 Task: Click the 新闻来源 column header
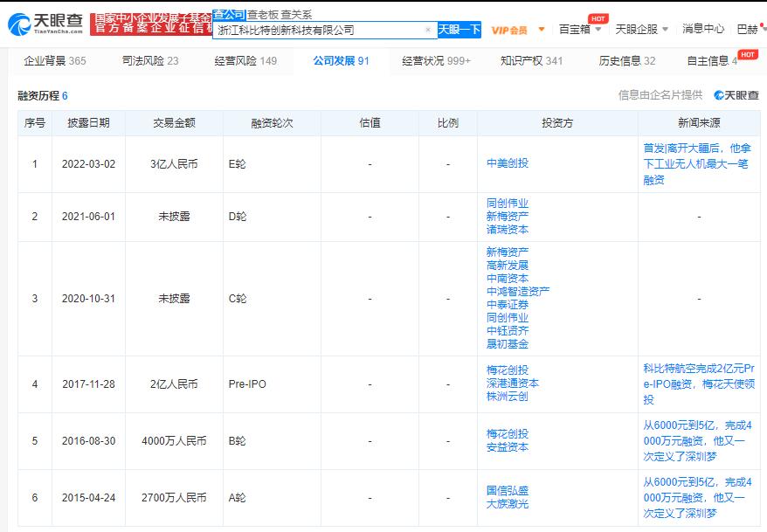tap(699, 122)
